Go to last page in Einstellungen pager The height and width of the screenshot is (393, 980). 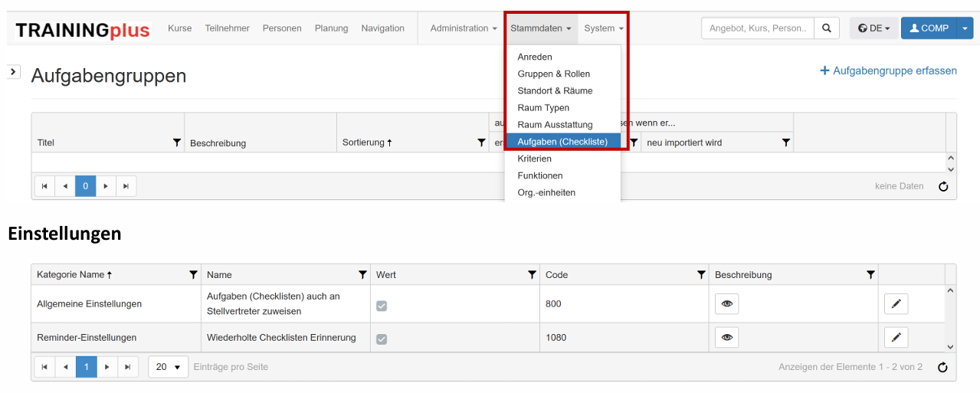(127, 367)
